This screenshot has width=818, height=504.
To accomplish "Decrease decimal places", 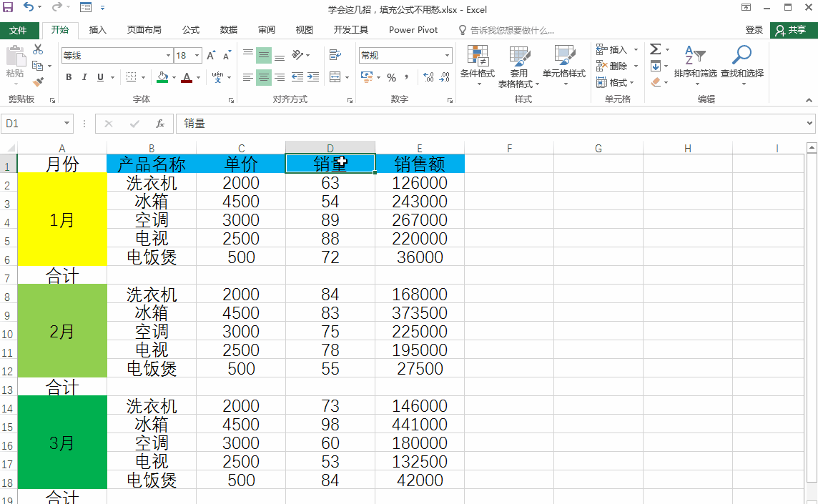I will coord(445,77).
